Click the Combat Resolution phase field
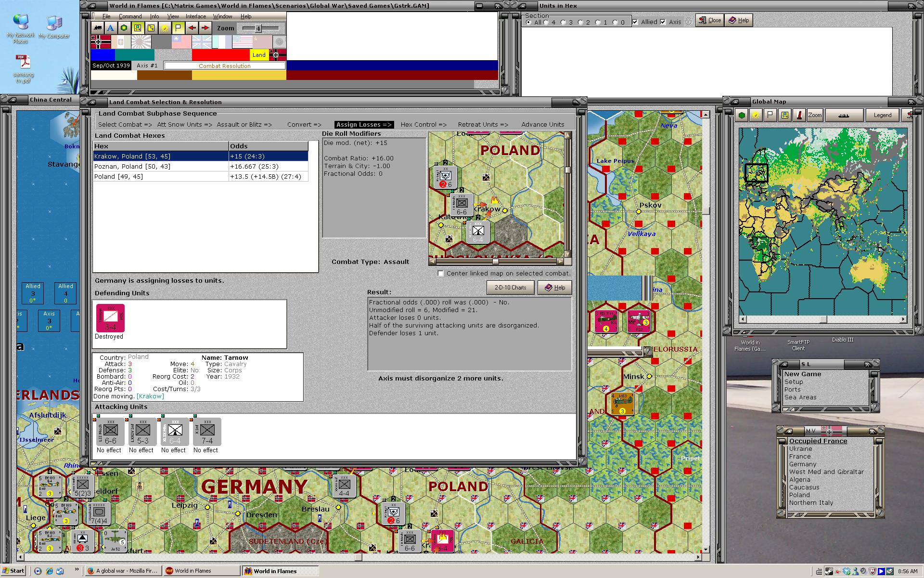 [224, 66]
